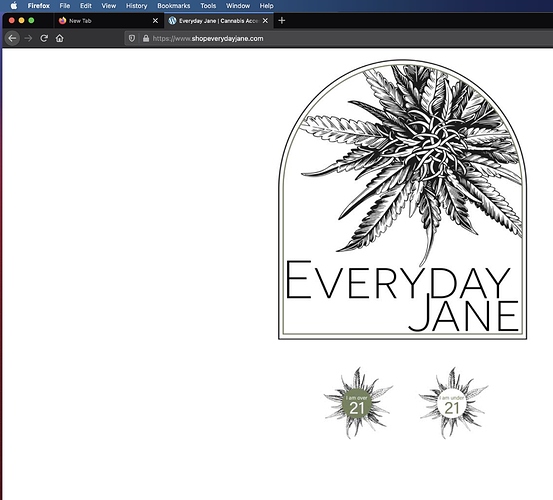Go to the Firefox home page
Image resolution: width=553 pixels, height=500 pixels.
tap(60, 38)
